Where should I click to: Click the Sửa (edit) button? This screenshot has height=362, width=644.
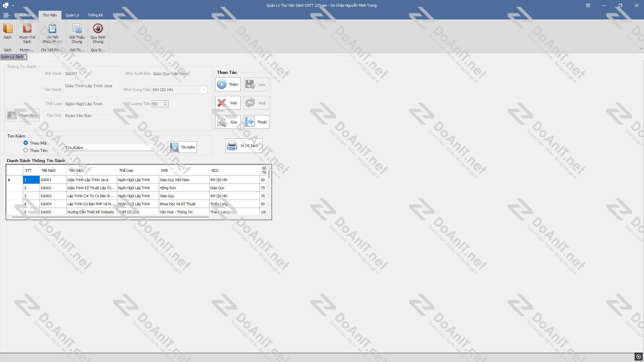pyautogui.click(x=228, y=122)
